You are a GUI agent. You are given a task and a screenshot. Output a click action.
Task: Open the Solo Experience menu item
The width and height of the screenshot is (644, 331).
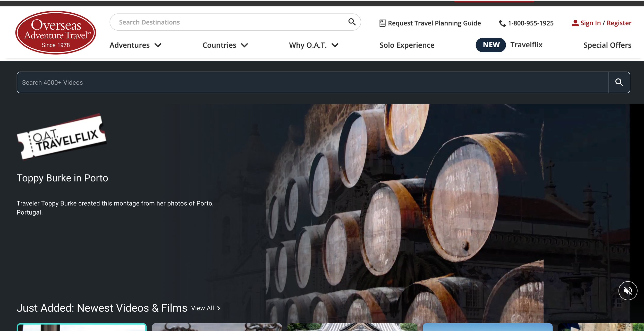(407, 45)
